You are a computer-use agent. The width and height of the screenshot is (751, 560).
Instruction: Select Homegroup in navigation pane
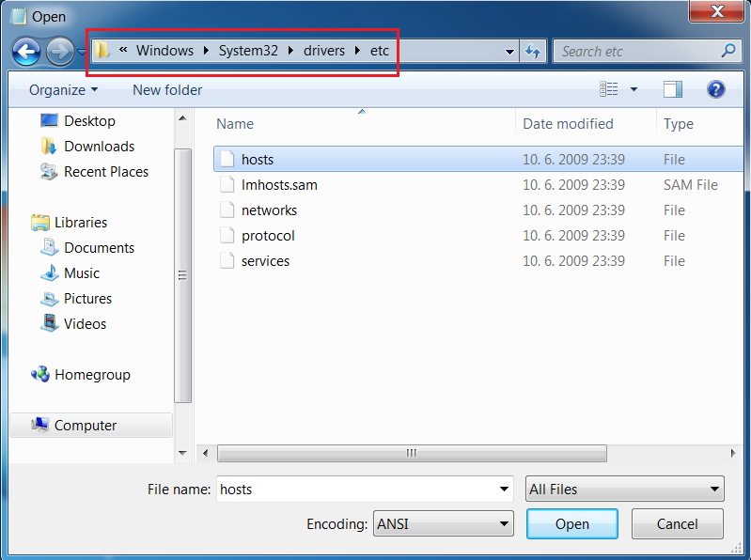pos(92,375)
